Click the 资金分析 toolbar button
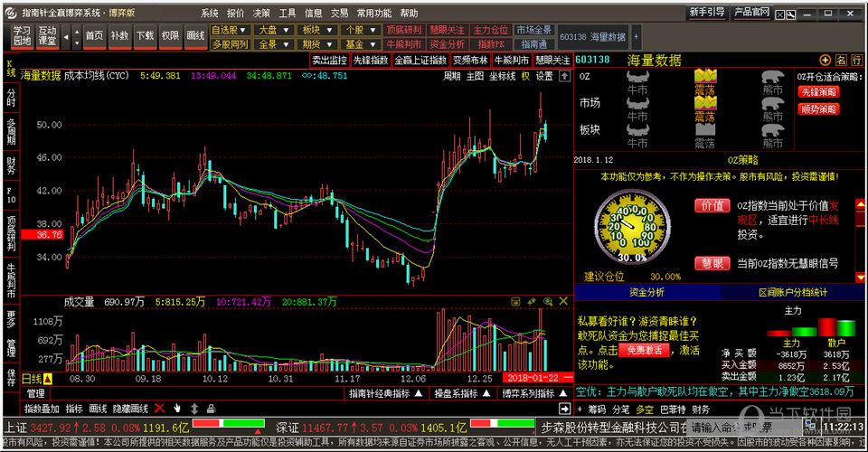Viewport: 868px width, 452px height. 448,44
